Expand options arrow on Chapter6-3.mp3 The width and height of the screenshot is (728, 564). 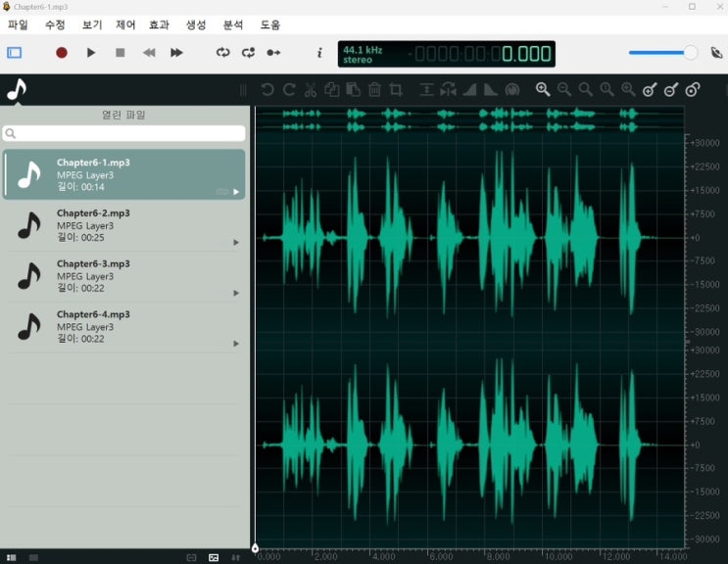(236, 293)
